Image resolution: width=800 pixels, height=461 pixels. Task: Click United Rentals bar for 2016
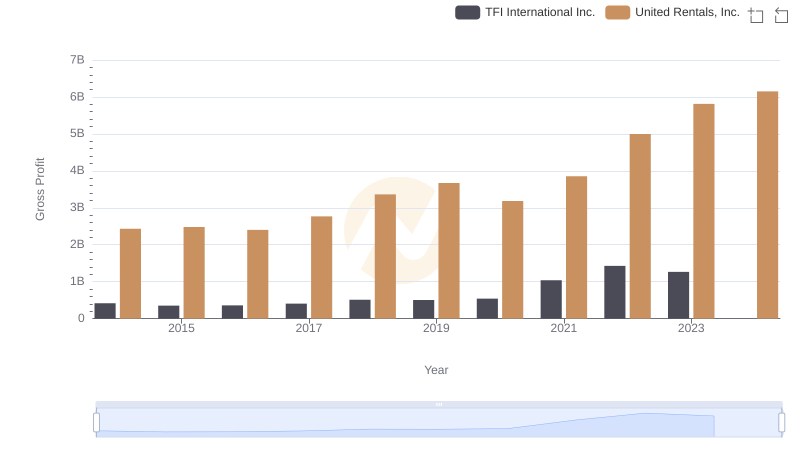258,274
